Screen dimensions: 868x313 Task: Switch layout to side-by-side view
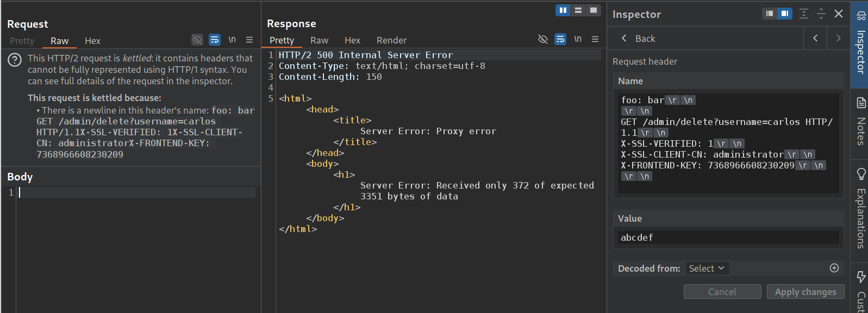click(563, 10)
